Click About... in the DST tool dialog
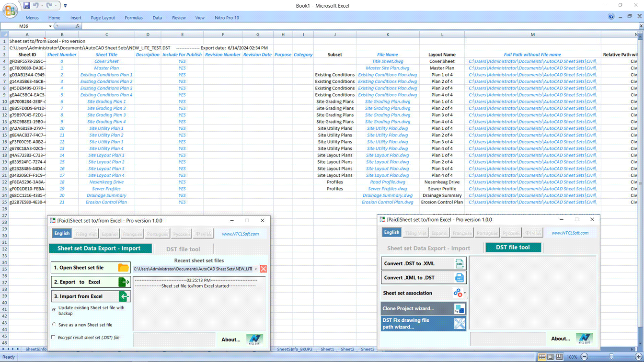The image size is (644, 362). pos(560,339)
